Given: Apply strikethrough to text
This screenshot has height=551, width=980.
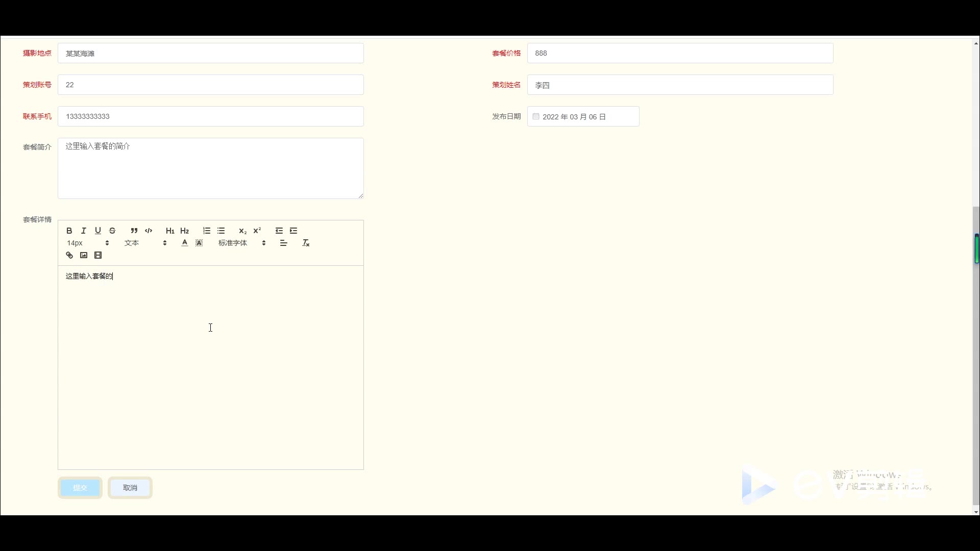Looking at the screenshot, I should (x=112, y=231).
